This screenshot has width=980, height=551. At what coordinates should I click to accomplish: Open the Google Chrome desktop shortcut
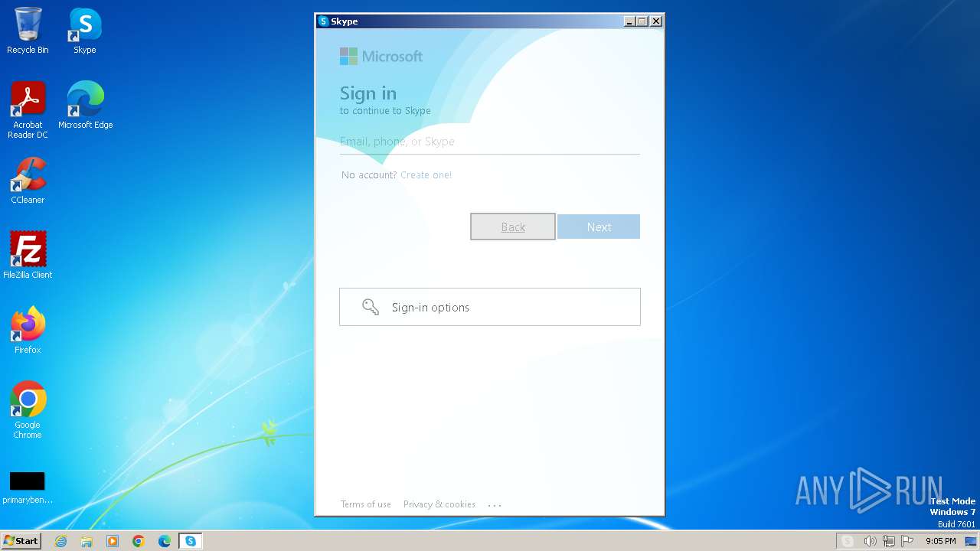(x=28, y=410)
